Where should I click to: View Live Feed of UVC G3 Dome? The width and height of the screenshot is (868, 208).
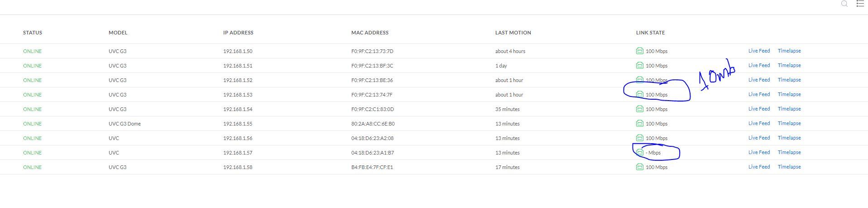point(759,123)
